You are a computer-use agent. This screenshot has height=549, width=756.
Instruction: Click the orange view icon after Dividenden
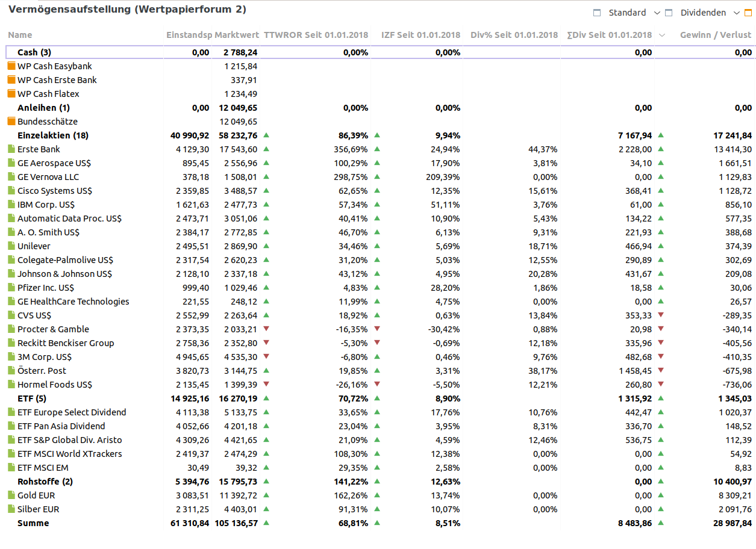tap(749, 13)
